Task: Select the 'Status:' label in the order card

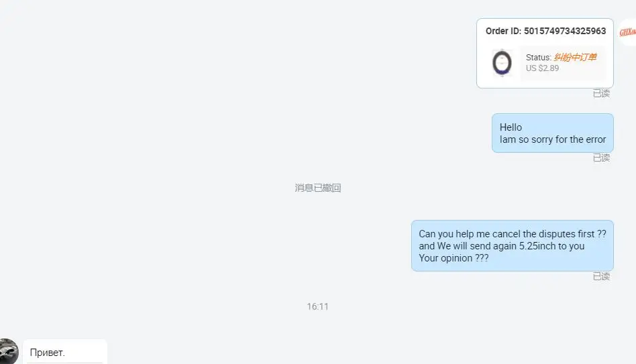Action: click(539, 58)
